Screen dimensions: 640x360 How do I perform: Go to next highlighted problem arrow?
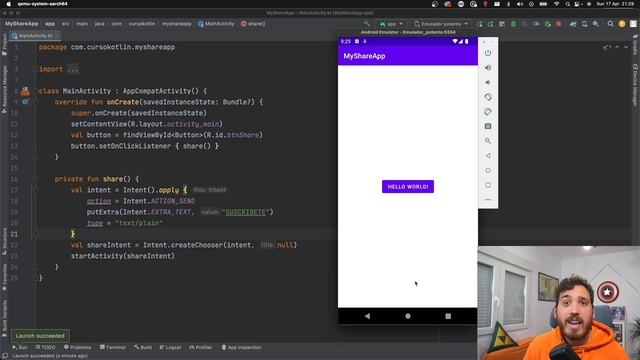pyautogui.click(x=626, y=47)
